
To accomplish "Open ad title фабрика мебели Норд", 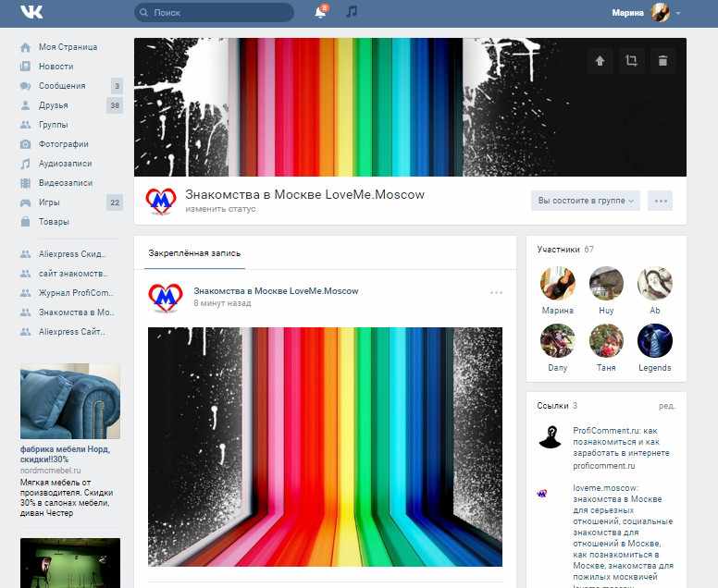I will click(x=65, y=454).
